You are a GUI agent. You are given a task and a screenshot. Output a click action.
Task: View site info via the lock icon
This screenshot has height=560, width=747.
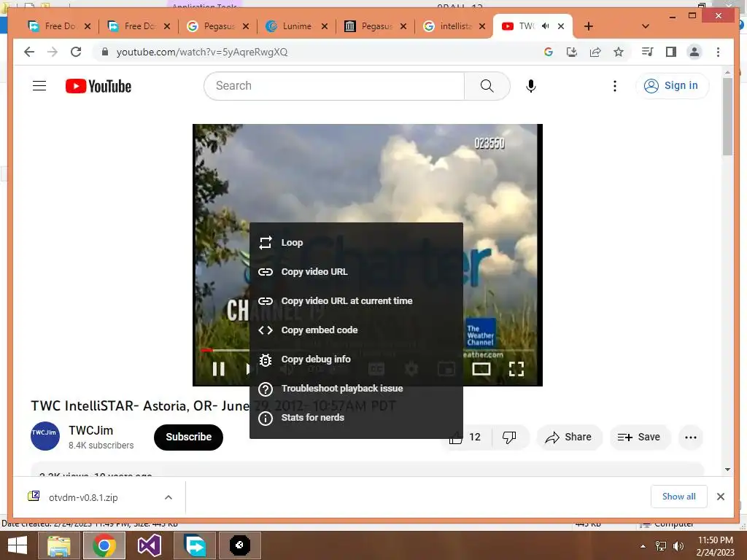pos(105,52)
